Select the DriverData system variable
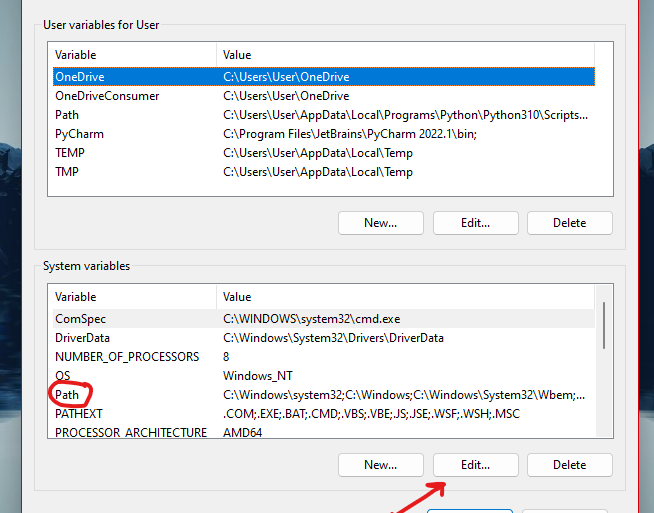654x513 pixels. coord(324,338)
